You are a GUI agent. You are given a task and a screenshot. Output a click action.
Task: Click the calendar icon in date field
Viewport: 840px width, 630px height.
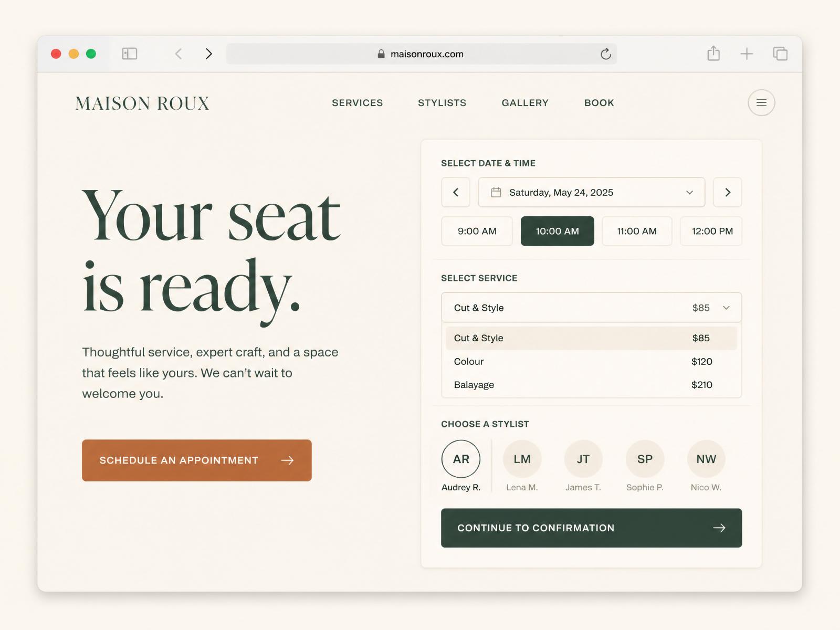496,192
